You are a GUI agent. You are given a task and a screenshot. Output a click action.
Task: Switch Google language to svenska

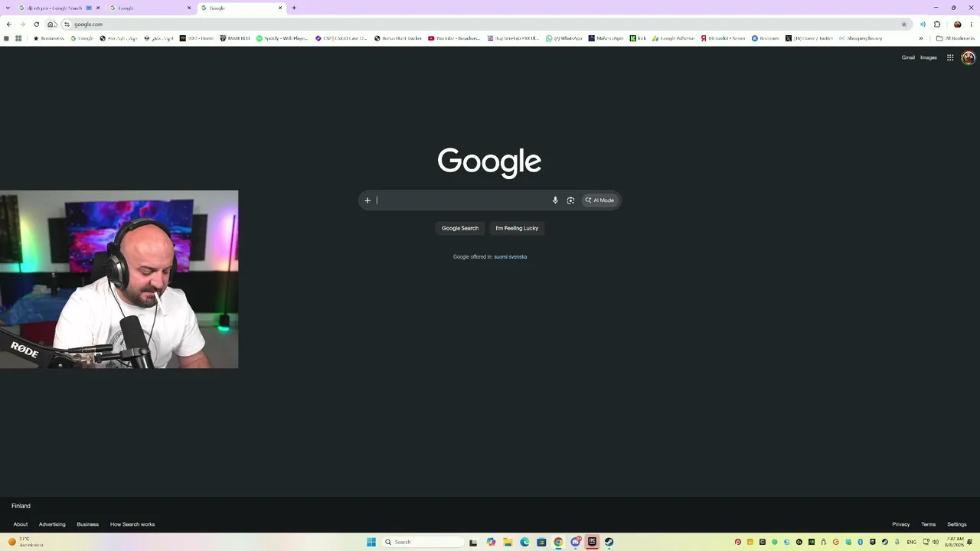(518, 257)
